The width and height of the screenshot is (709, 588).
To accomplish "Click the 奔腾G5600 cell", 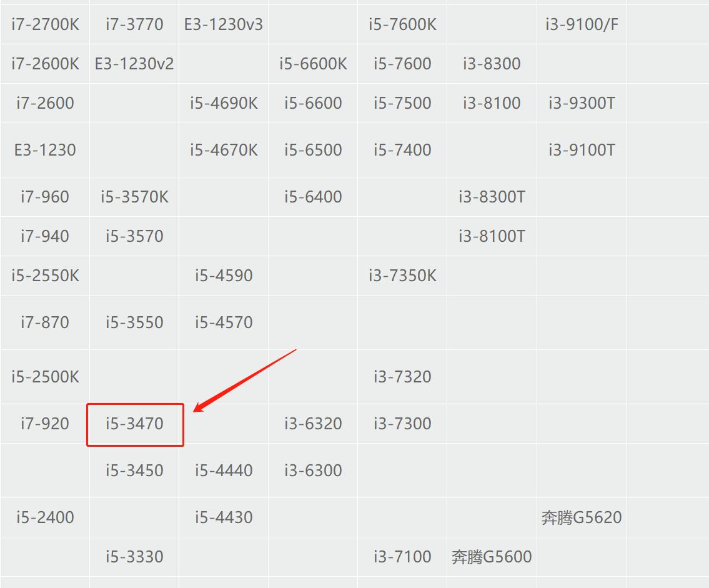I will 492,557.
